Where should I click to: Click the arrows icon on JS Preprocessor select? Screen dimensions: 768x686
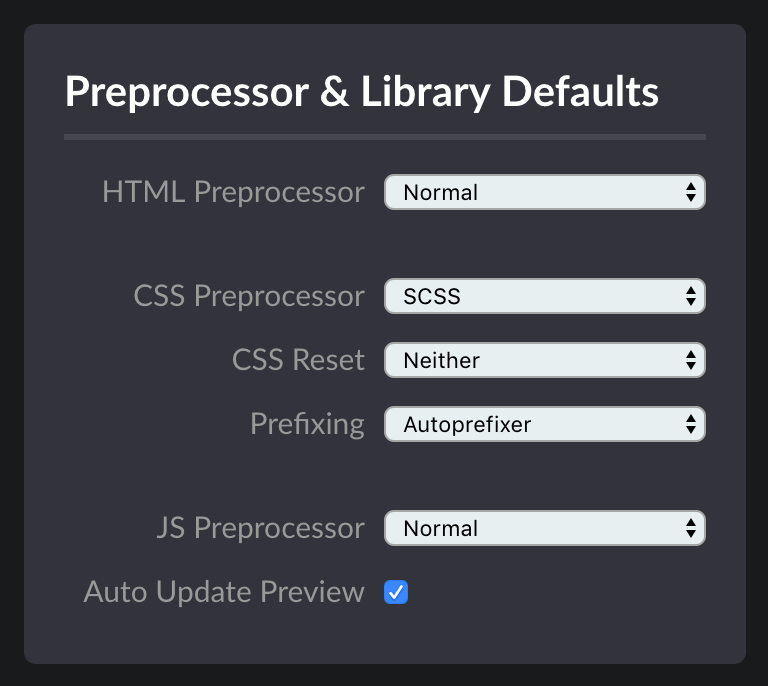[691, 528]
